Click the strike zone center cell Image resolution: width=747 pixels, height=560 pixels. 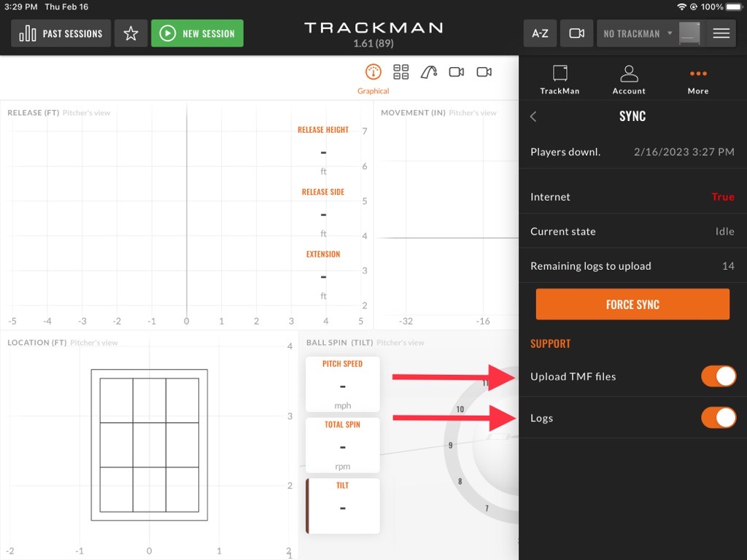[x=149, y=445]
